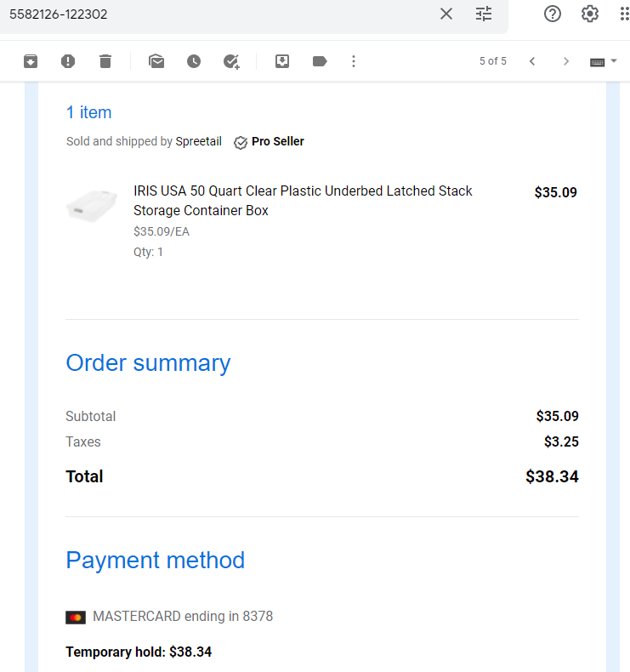This screenshot has width=630, height=672.
Task: Add email to Tasks
Action: (x=231, y=61)
